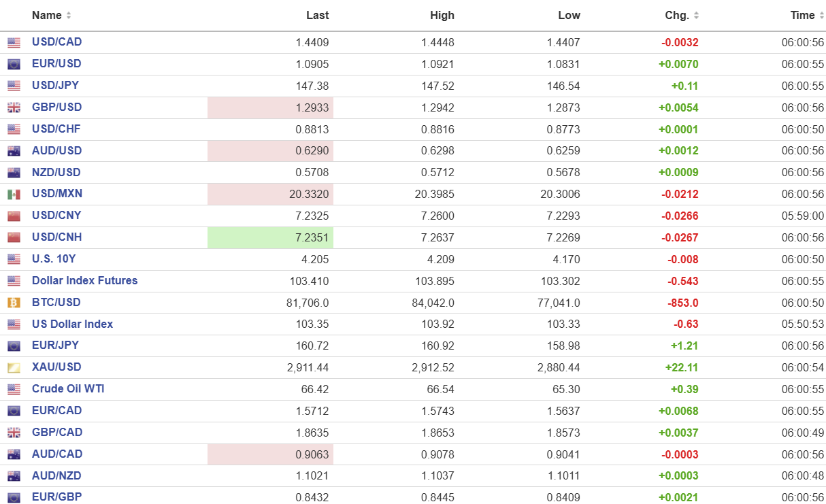Image resolution: width=826 pixels, height=504 pixels.
Task: Open the EUR/GBP pair link
Action: 56,497
